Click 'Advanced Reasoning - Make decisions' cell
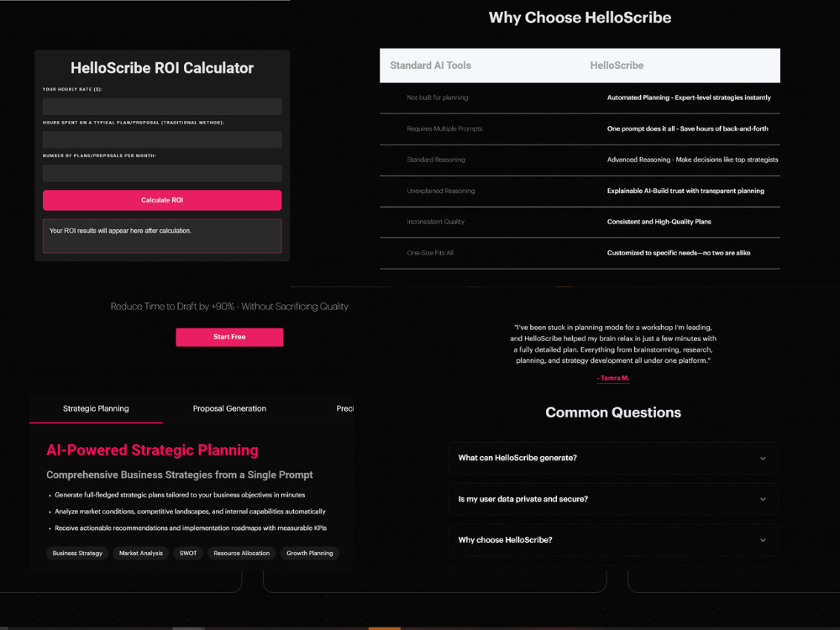The image size is (840, 630). click(x=692, y=160)
